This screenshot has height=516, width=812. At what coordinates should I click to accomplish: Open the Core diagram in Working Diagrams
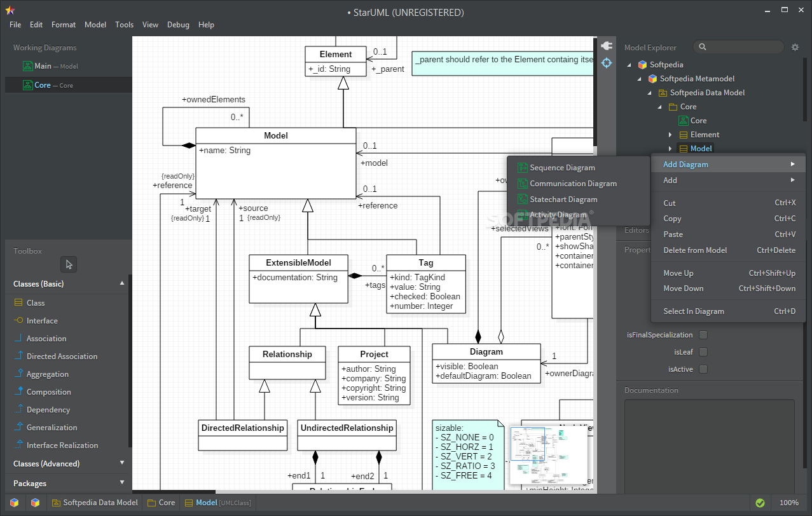(x=69, y=85)
